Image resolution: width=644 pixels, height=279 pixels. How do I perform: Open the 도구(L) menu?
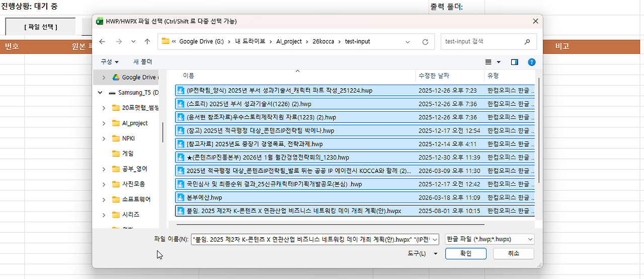tap(423, 253)
